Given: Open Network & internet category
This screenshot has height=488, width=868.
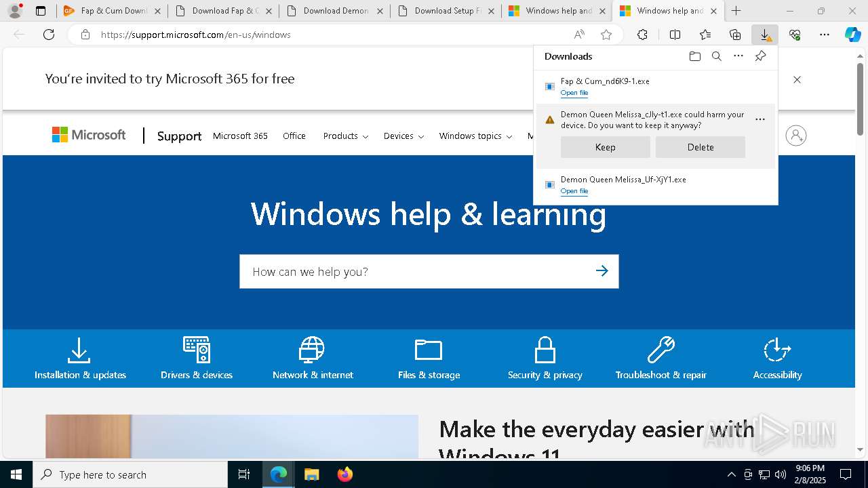Looking at the screenshot, I should coord(313,359).
